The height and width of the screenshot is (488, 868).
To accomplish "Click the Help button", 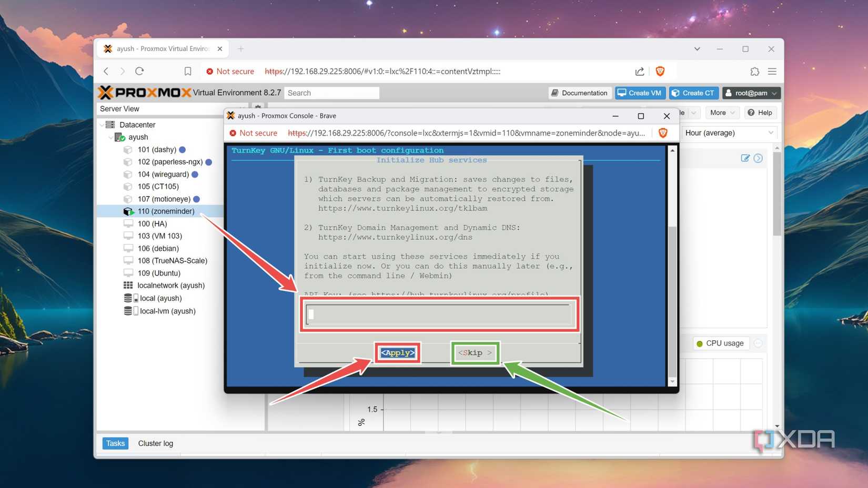I will (x=760, y=113).
